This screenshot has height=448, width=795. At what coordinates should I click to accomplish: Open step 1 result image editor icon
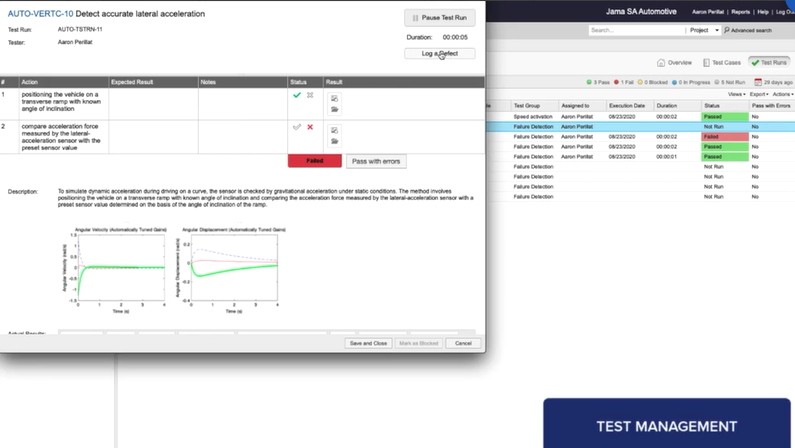[x=335, y=99]
